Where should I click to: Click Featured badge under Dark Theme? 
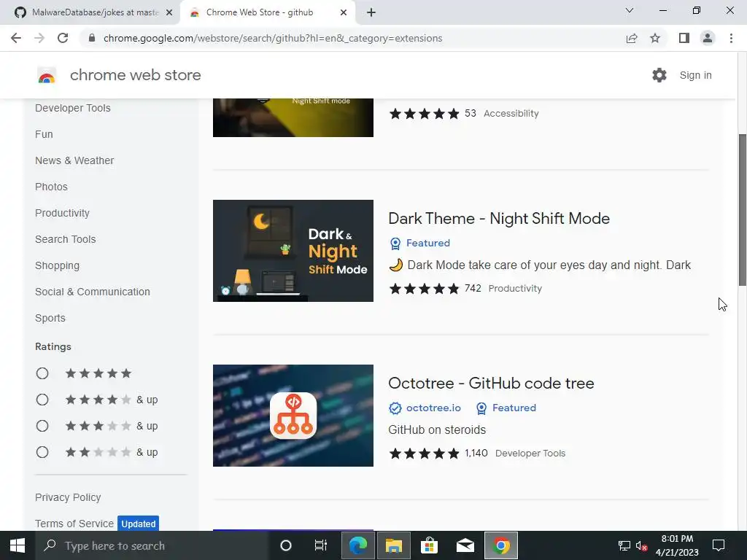[419, 244]
